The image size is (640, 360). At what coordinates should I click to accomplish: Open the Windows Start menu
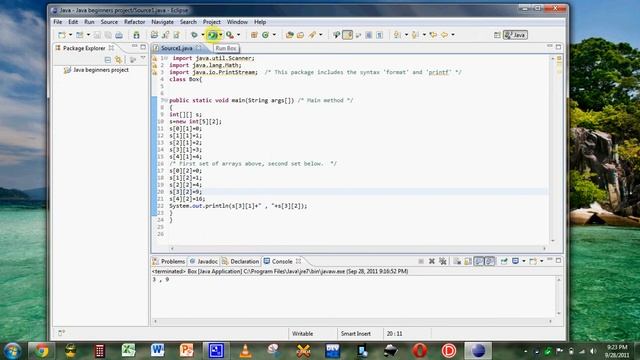click(12, 351)
